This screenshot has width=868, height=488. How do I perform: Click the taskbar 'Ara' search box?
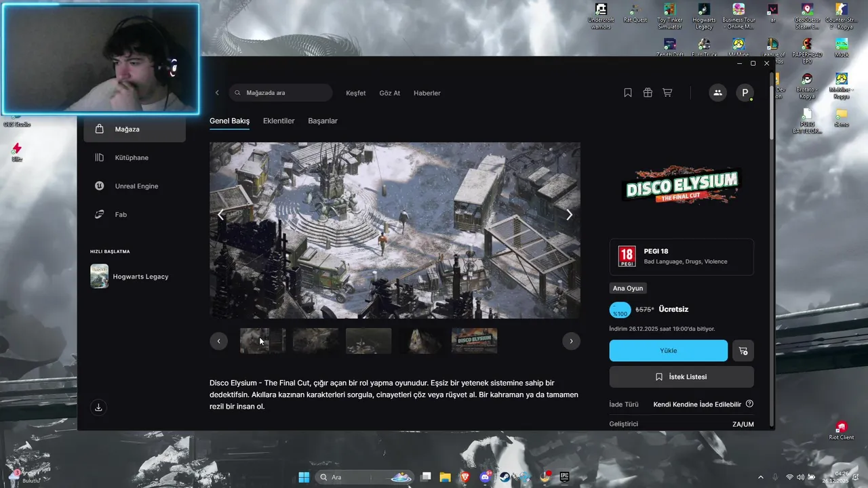(x=365, y=477)
